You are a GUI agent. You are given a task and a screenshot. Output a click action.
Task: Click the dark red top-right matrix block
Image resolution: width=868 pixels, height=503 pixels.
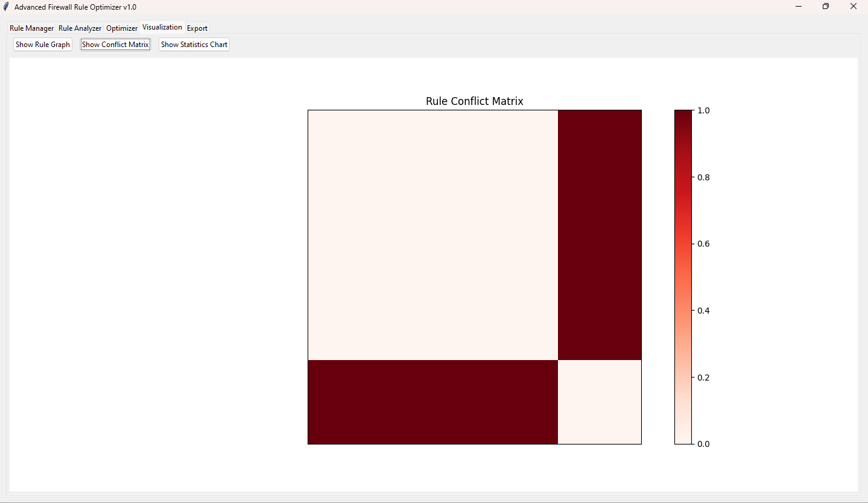[x=600, y=235]
